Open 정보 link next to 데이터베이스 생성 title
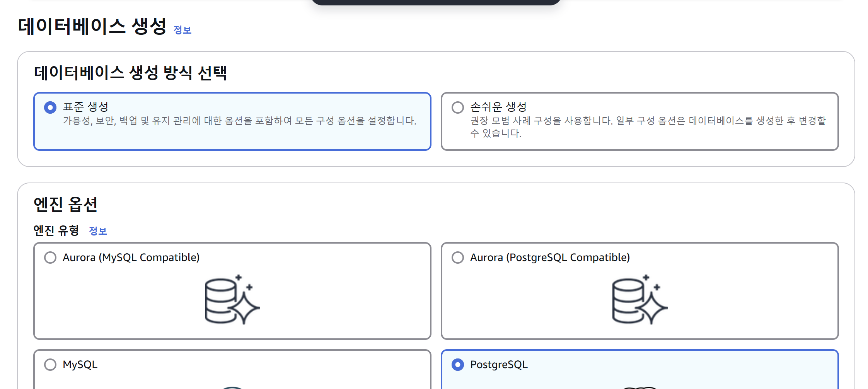The height and width of the screenshot is (389, 868). pos(182,30)
